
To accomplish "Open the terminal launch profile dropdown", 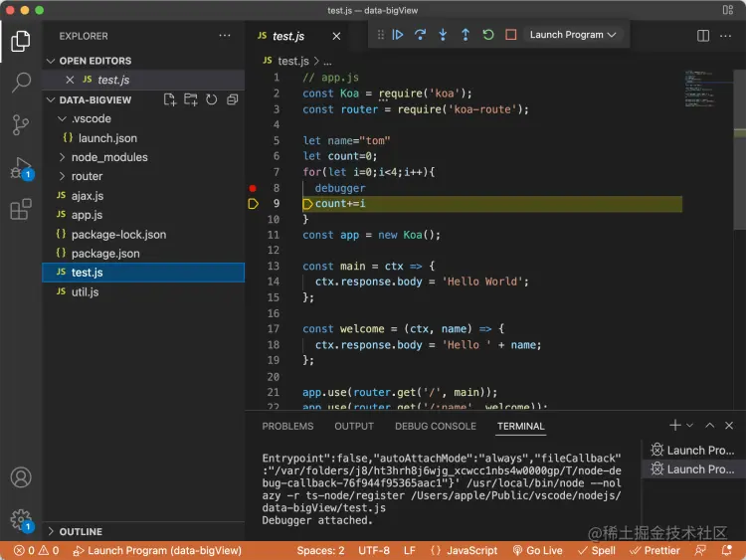I will tap(690, 426).
